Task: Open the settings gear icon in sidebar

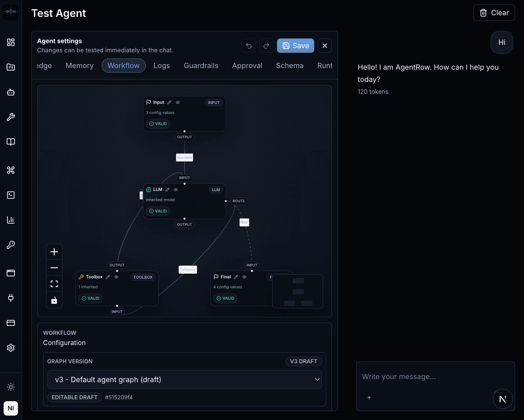Action: tap(11, 348)
